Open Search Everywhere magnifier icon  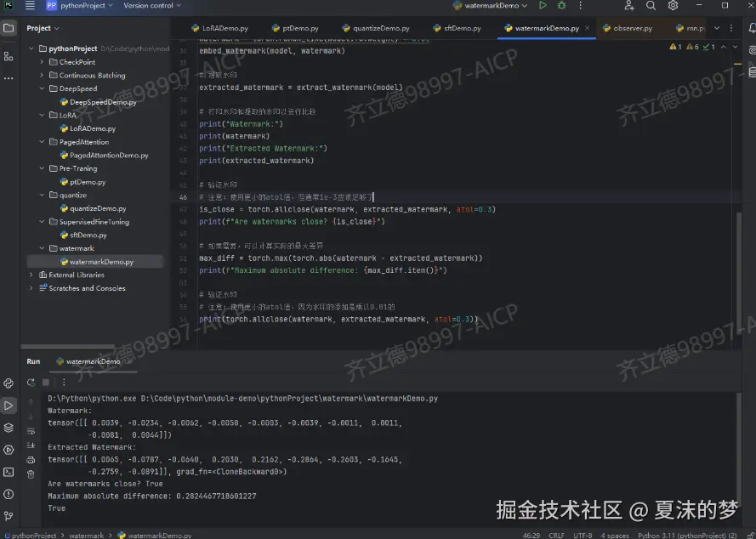click(x=651, y=6)
